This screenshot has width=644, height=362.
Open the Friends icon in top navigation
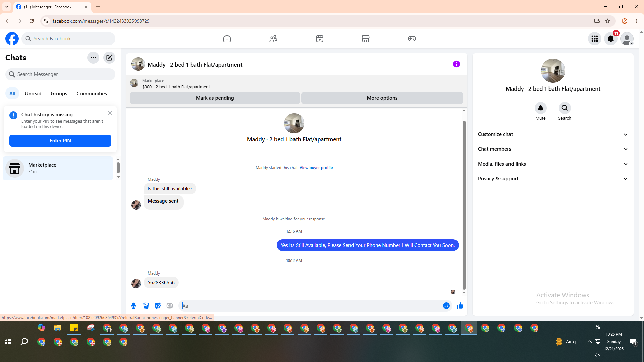click(273, 39)
